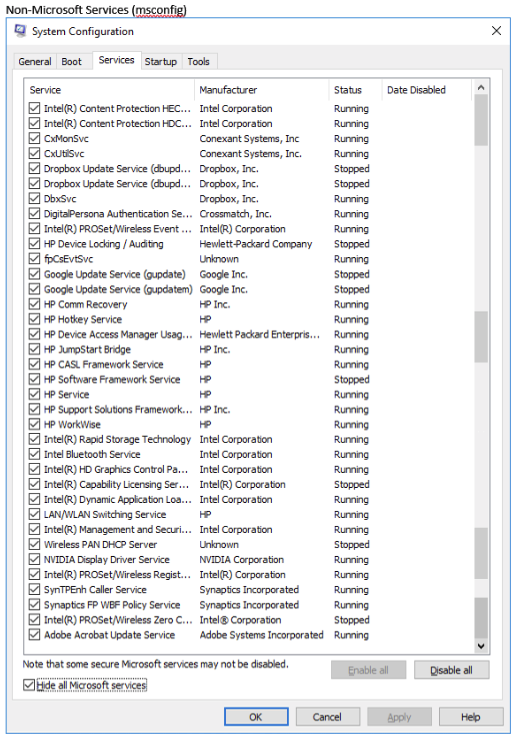The height and width of the screenshot is (738, 517).
Task: Select the HP Service row name
Action: click(x=66, y=394)
